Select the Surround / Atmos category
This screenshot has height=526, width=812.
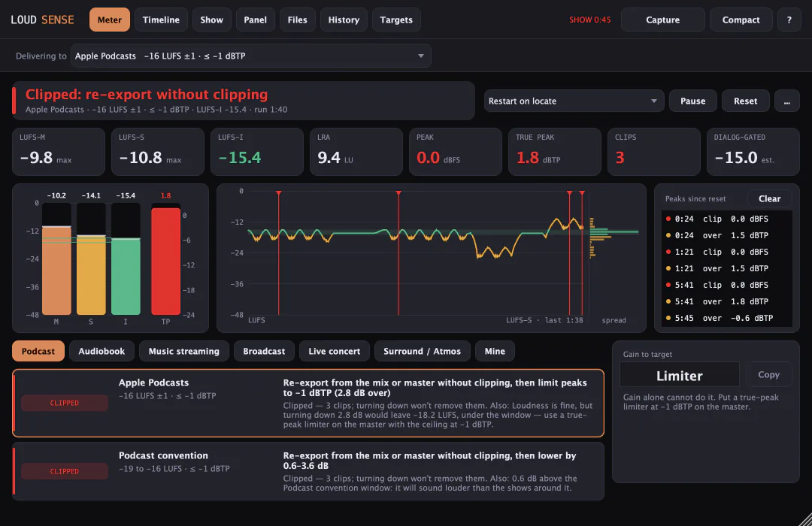pyautogui.click(x=422, y=351)
